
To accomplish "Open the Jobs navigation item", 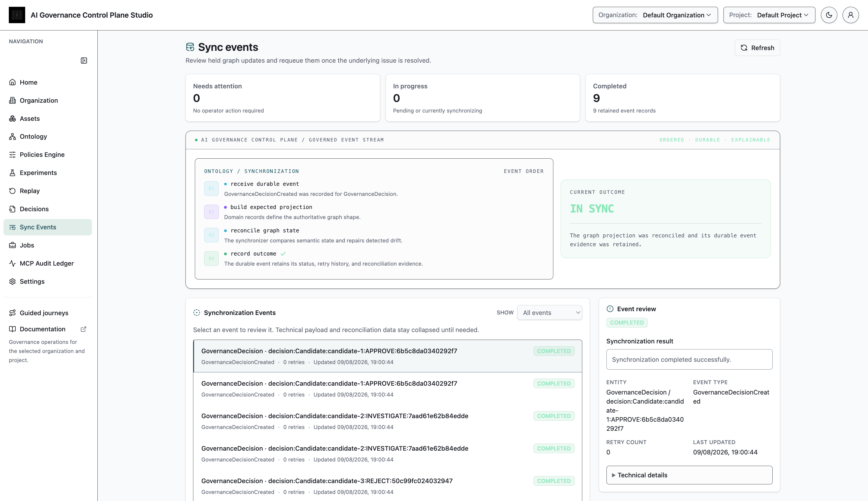I will pyautogui.click(x=48, y=245).
